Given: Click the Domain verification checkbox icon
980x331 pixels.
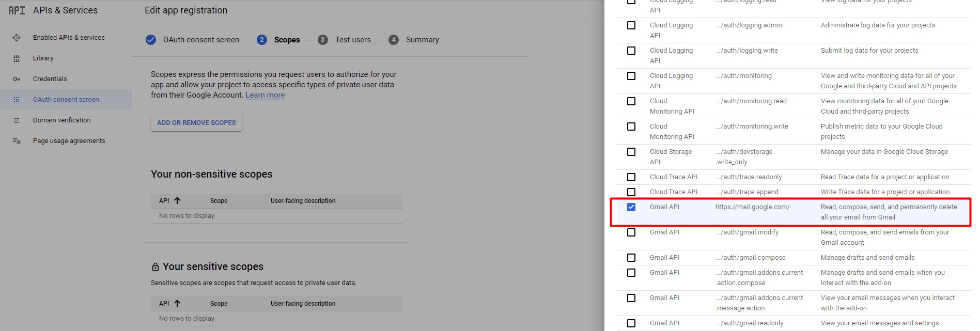Looking at the screenshot, I should 17,120.
